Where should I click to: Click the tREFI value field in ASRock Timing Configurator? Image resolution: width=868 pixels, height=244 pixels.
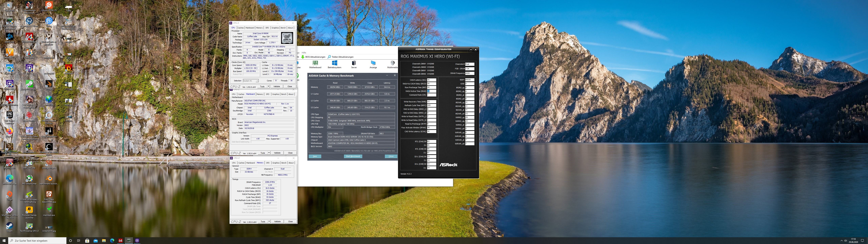click(x=470, y=80)
